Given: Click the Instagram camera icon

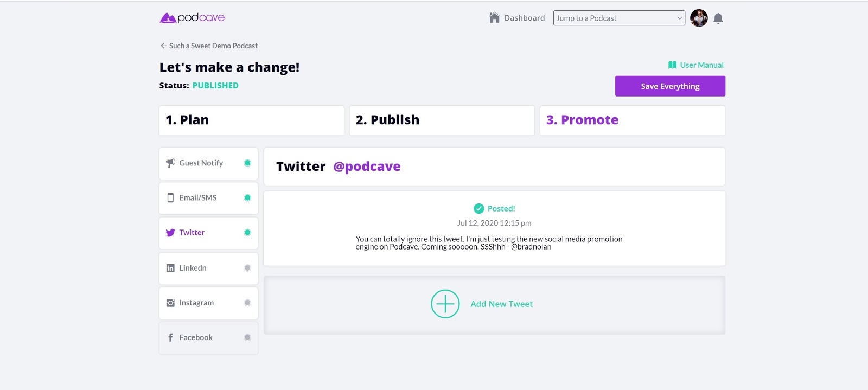Looking at the screenshot, I should click(x=170, y=303).
